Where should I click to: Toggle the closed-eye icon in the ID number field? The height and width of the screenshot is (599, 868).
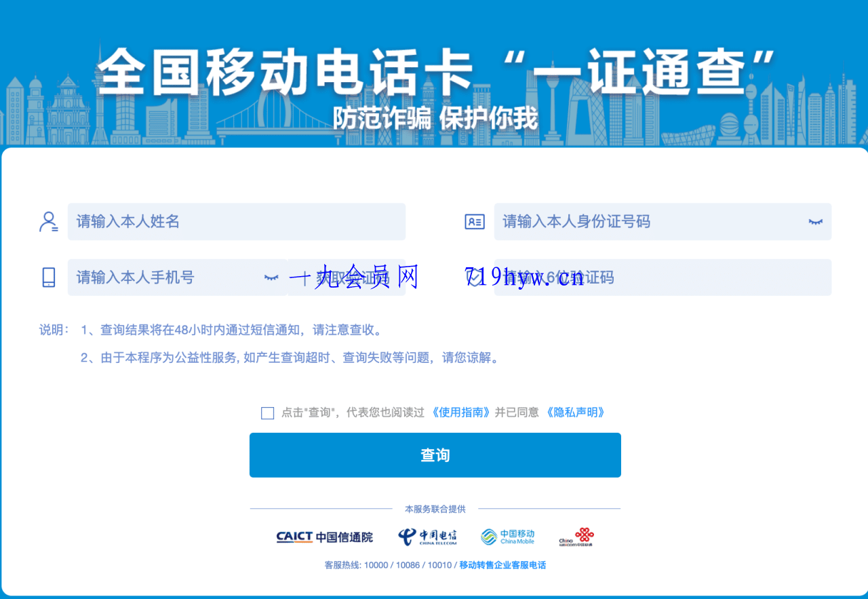[x=817, y=222]
